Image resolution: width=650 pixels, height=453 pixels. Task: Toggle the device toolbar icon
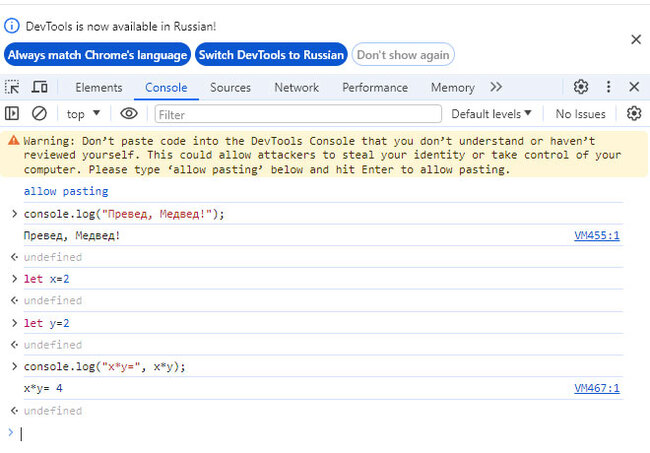[40, 87]
